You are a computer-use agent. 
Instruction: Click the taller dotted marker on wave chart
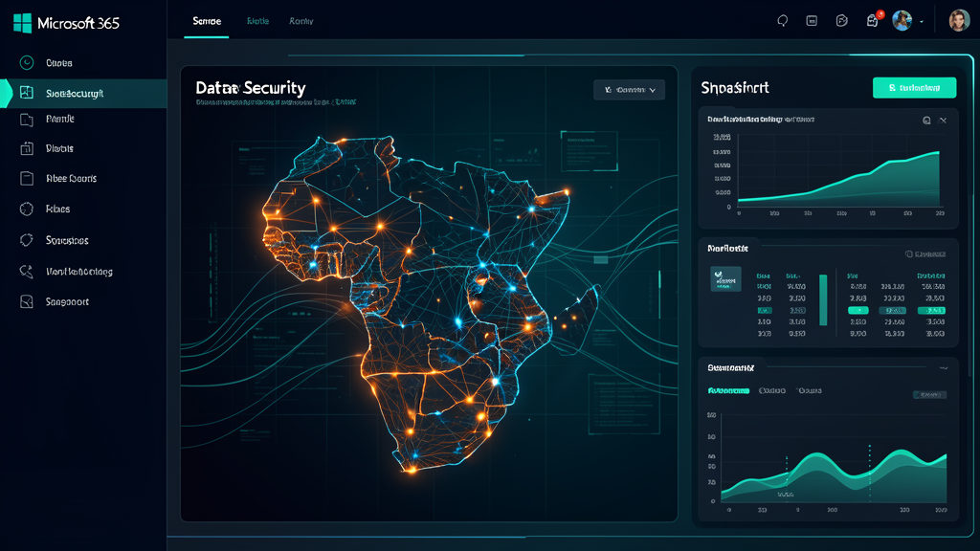869,472
